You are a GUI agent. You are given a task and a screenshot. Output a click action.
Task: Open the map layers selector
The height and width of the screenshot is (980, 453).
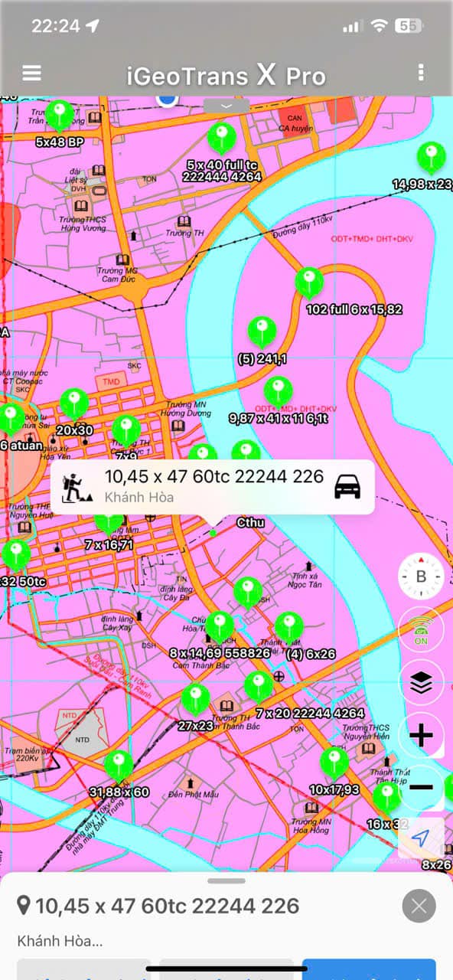[421, 683]
